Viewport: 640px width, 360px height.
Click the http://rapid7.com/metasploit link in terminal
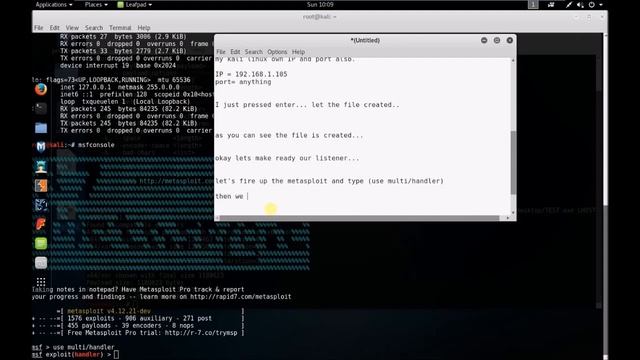(241, 297)
